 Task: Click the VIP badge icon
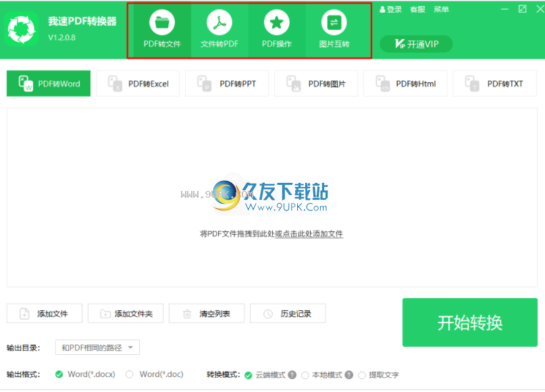click(x=400, y=44)
